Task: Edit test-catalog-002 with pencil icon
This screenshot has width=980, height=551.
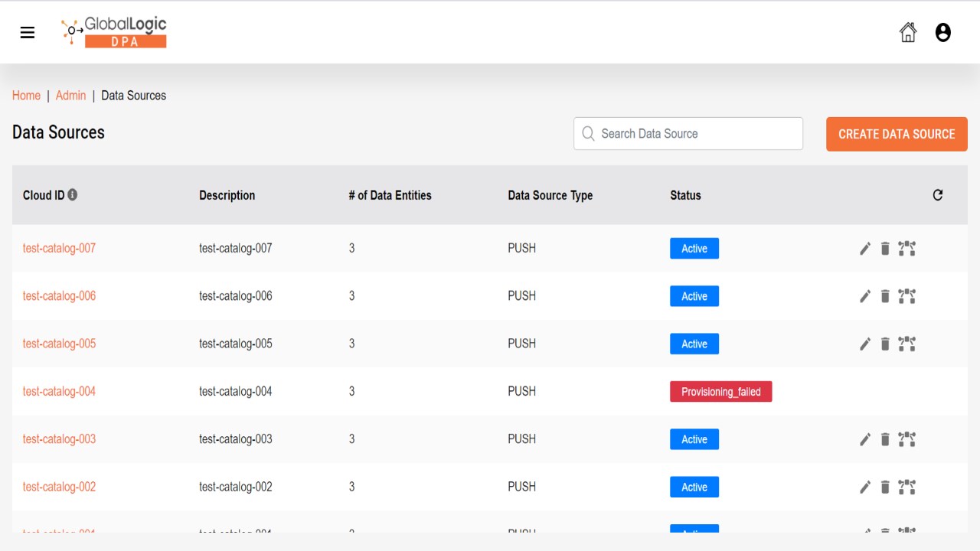Action: [x=865, y=487]
